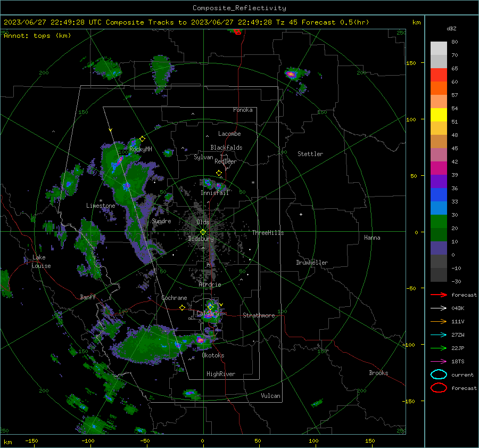
Task: Click the Vulcan label
Action: [271, 396]
